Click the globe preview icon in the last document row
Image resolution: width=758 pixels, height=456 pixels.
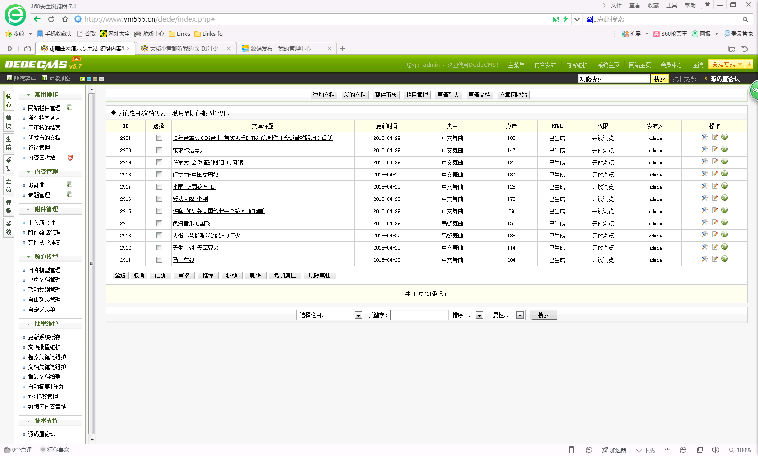[x=725, y=259]
